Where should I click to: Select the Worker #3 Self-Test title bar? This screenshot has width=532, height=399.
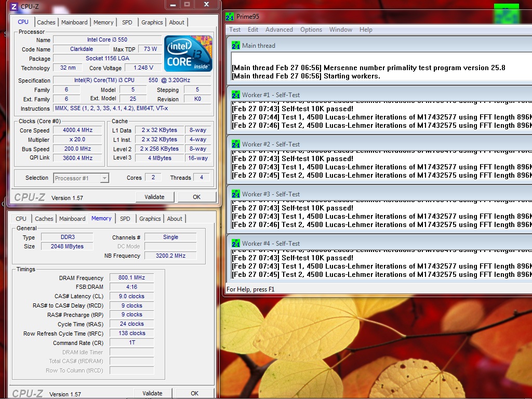(379, 194)
